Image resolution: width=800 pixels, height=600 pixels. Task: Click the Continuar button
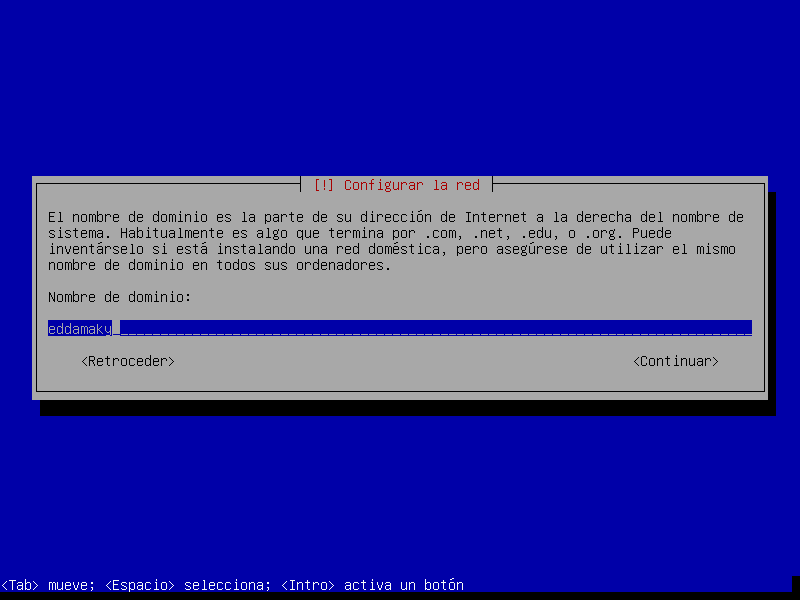pos(676,361)
